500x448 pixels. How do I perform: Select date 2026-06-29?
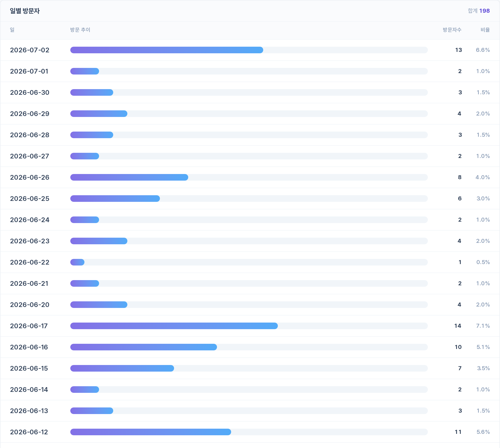click(x=29, y=113)
